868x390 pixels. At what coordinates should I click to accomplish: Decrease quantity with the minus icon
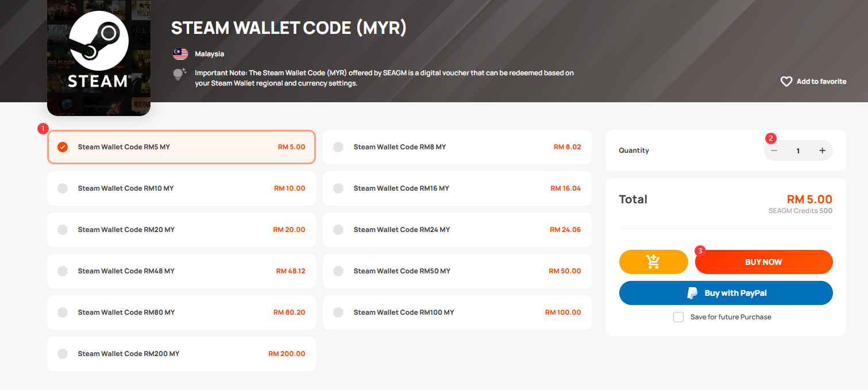tap(774, 150)
